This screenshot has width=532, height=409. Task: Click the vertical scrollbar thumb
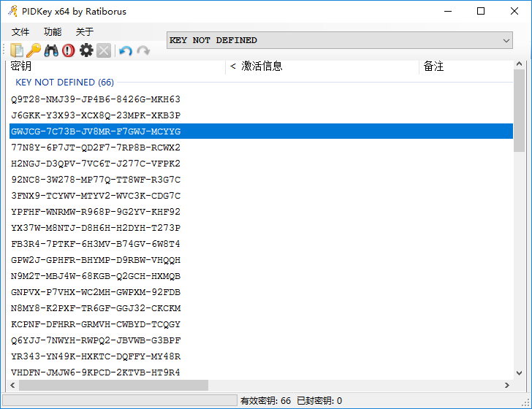click(519, 110)
